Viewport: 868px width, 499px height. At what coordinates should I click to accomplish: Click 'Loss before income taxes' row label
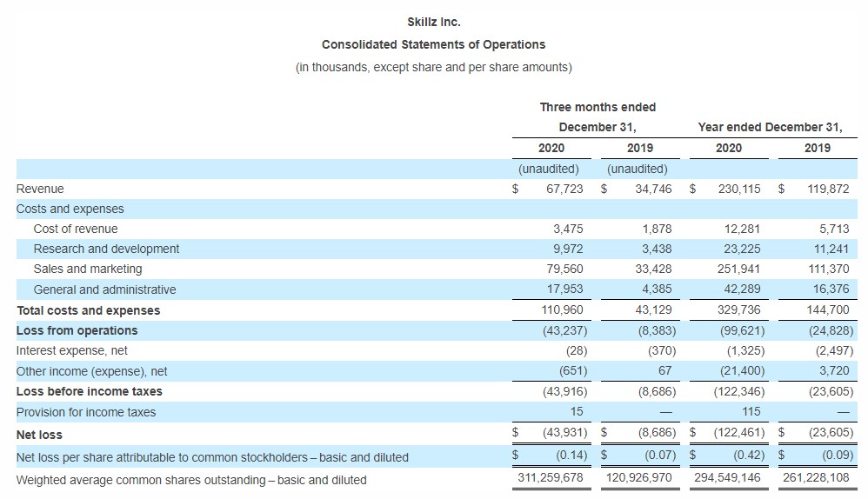(89, 392)
